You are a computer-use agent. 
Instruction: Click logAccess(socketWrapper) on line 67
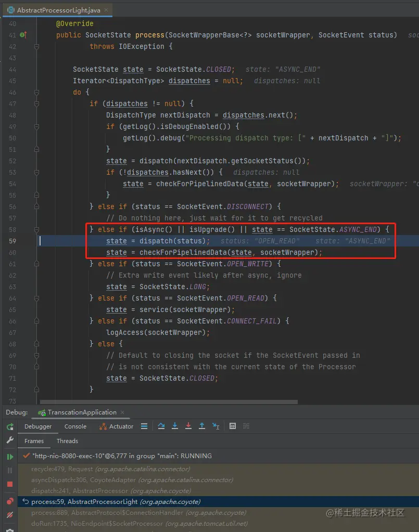coord(156,332)
